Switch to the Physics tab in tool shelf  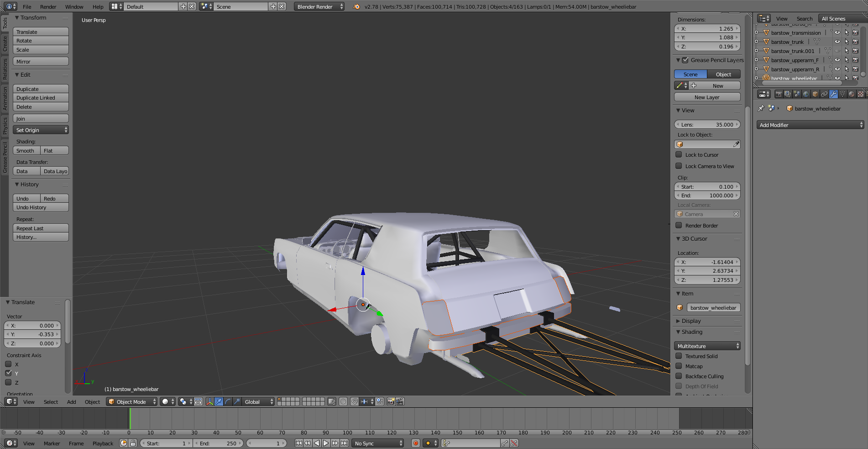[x=5, y=126]
